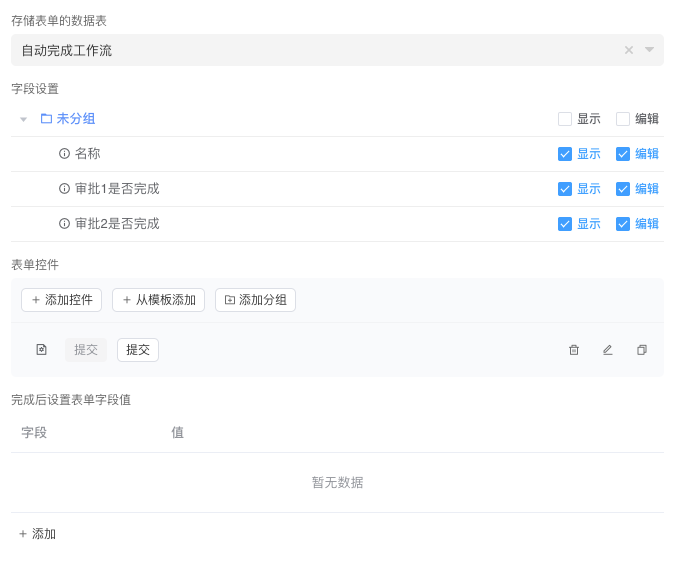
Task: Click the delete trash icon in submit row
Action: click(x=574, y=350)
